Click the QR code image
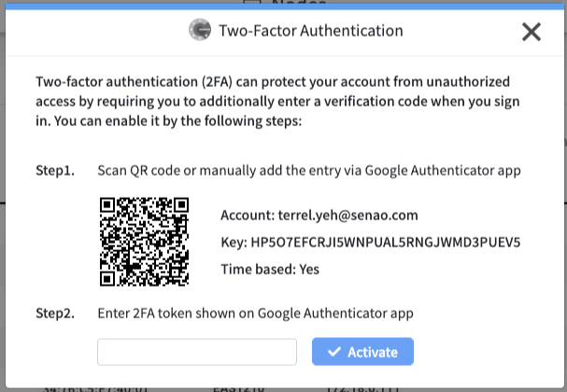 coord(145,242)
